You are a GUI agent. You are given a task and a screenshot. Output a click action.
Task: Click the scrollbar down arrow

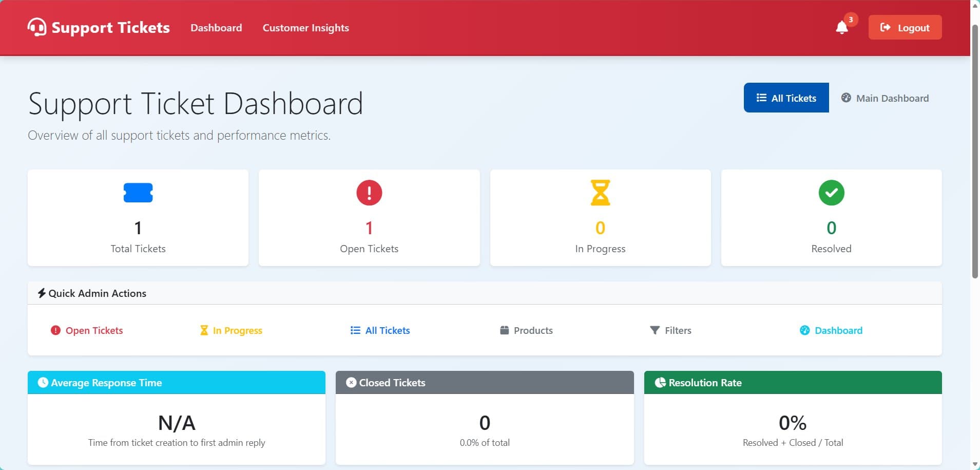[x=975, y=465]
